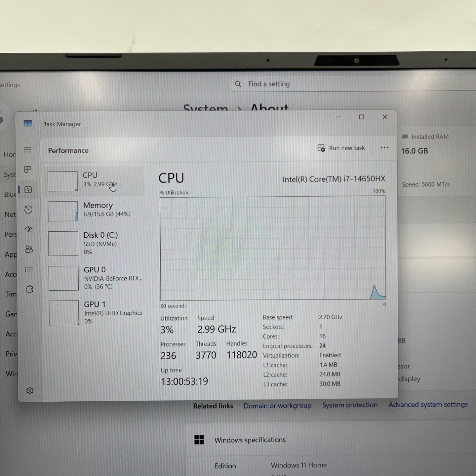
Task: Open the App history page icon
Action: pos(28,209)
